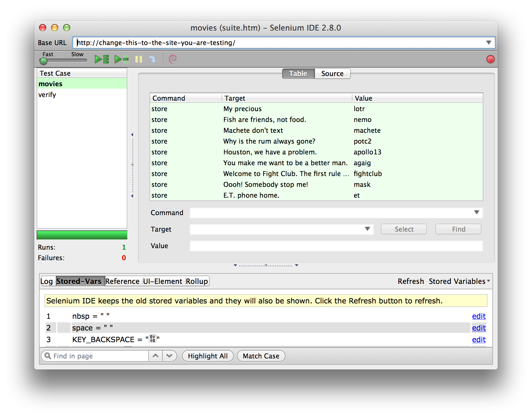Click the Pause/Resume icon

tap(138, 59)
